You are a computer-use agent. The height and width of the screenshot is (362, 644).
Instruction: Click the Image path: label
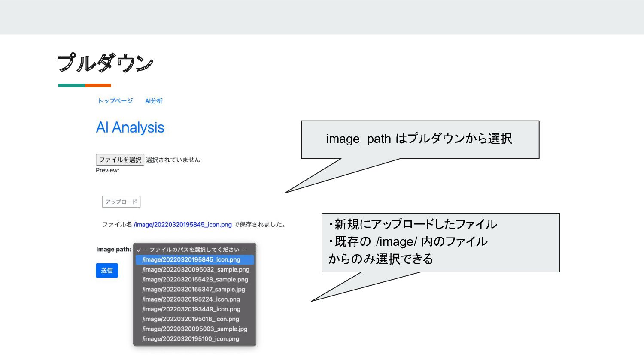(113, 249)
